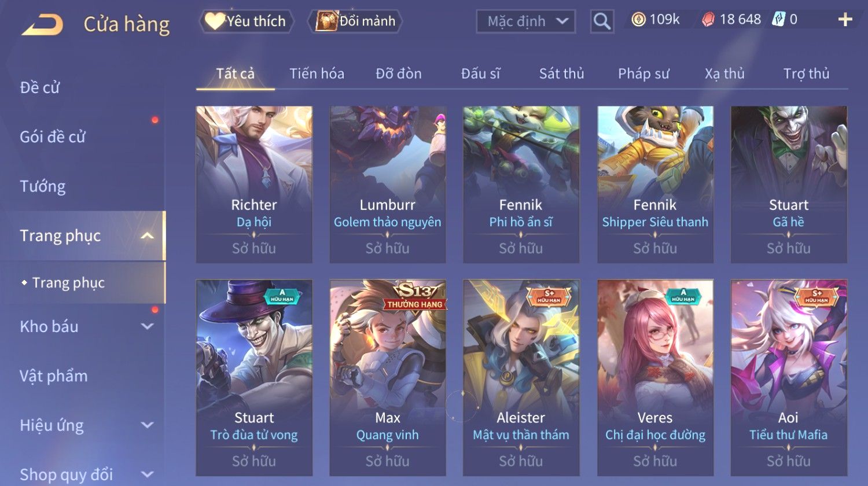Select Richter Dạ hội skin card

pos(254,185)
